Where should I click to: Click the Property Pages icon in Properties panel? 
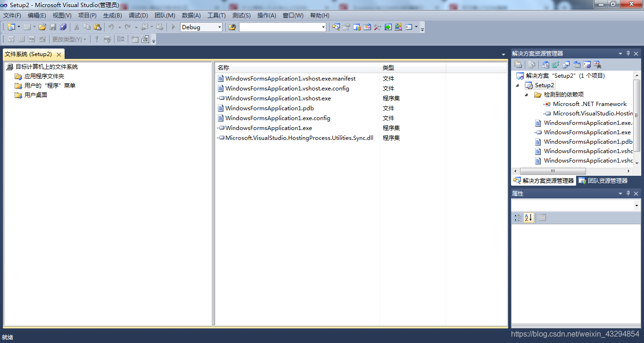pyautogui.click(x=542, y=218)
